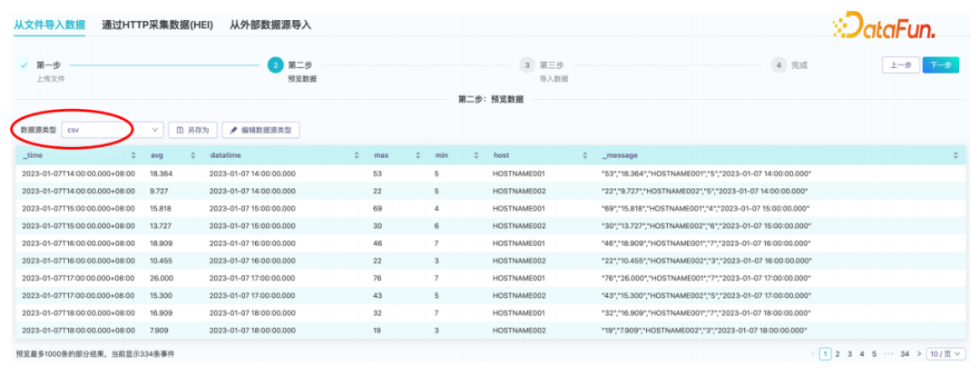
Task: Go to next page using right arrow
Action: [x=919, y=353]
